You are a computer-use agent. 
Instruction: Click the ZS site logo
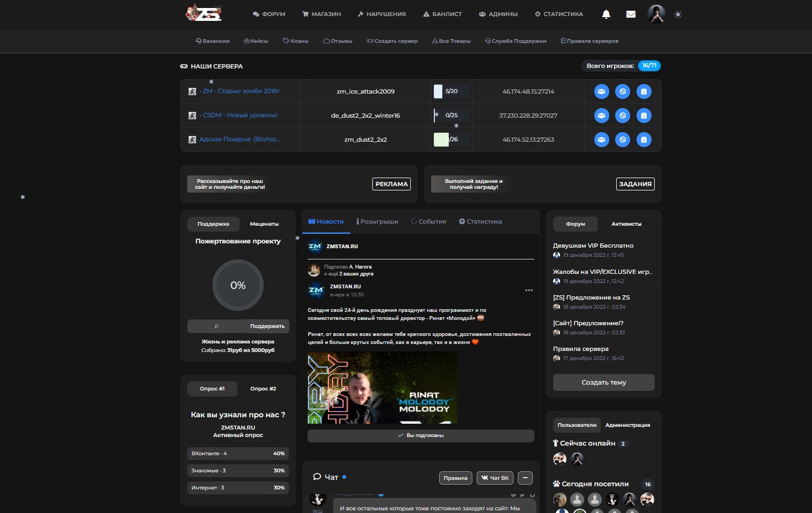pyautogui.click(x=204, y=13)
